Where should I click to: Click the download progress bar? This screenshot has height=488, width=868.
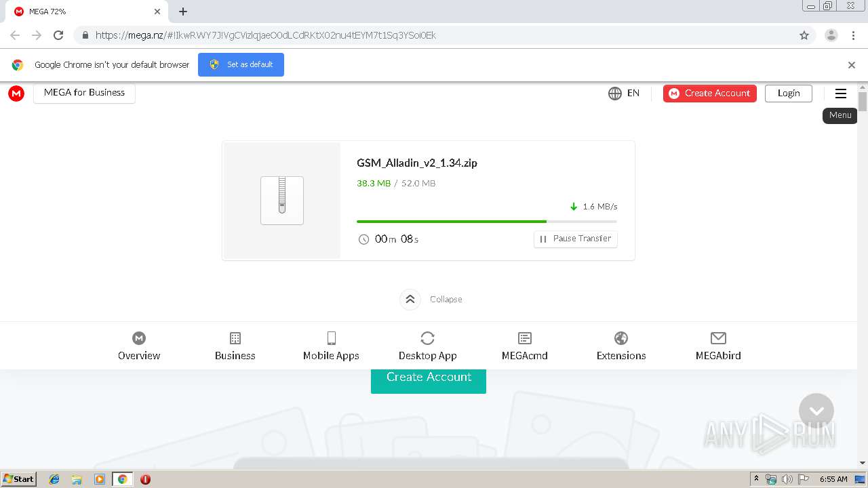pyautogui.click(x=487, y=222)
